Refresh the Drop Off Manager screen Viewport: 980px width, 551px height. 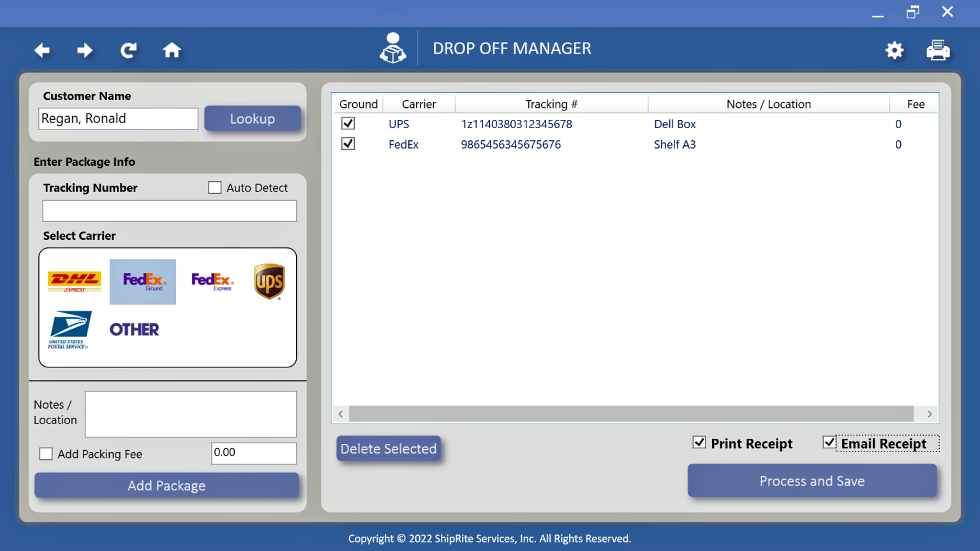click(x=128, y=50)
